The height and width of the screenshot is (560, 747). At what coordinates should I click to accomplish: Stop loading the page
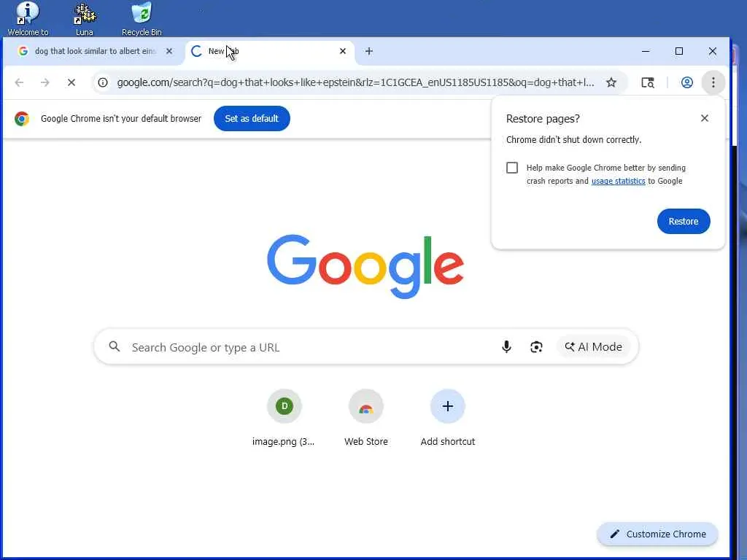click(x=71, y=82)
